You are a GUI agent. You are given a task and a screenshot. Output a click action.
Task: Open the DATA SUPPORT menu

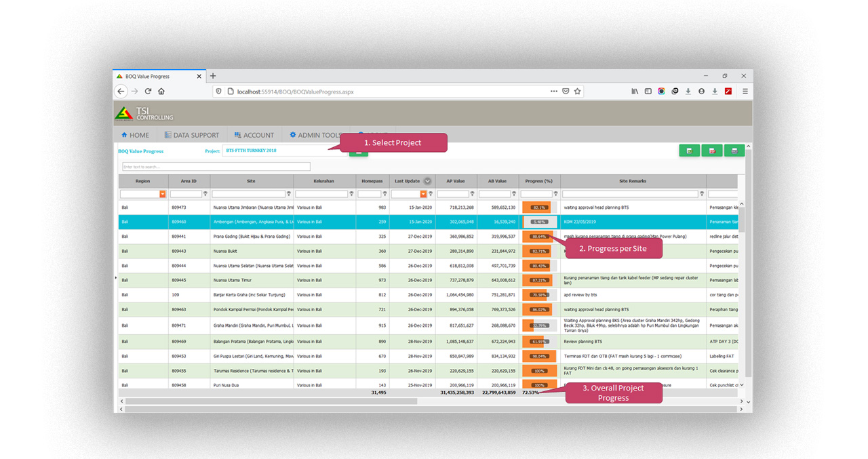point(192,134)
